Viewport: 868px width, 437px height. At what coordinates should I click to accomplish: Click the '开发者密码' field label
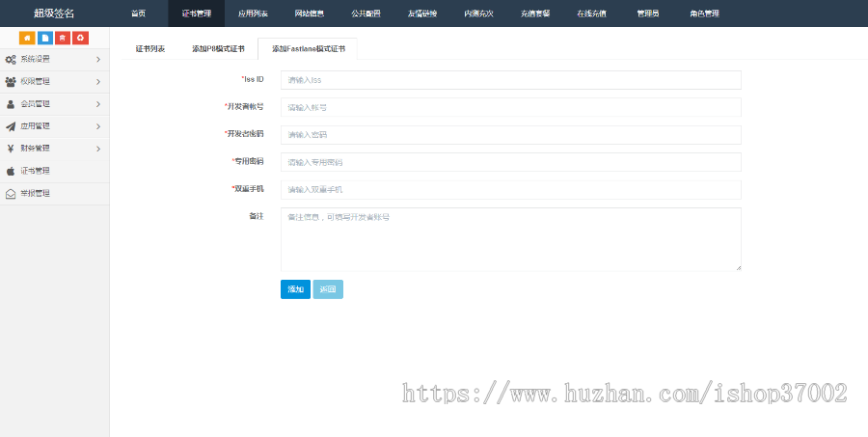click(x=244, y=133)
